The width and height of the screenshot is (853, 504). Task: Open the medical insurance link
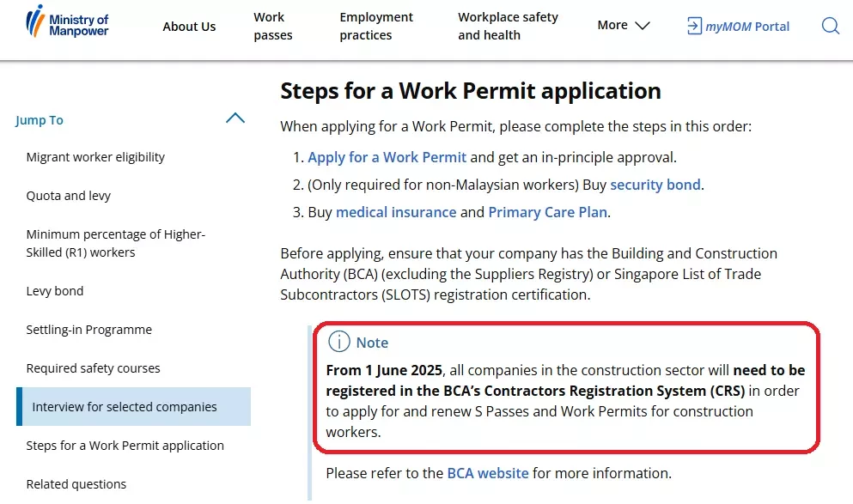pos(396,212)
